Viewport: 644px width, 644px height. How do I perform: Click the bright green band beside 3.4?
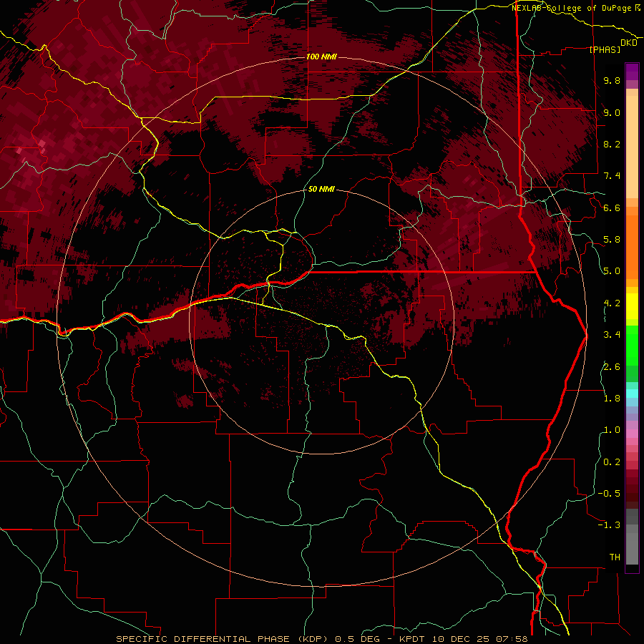point(632,345)
